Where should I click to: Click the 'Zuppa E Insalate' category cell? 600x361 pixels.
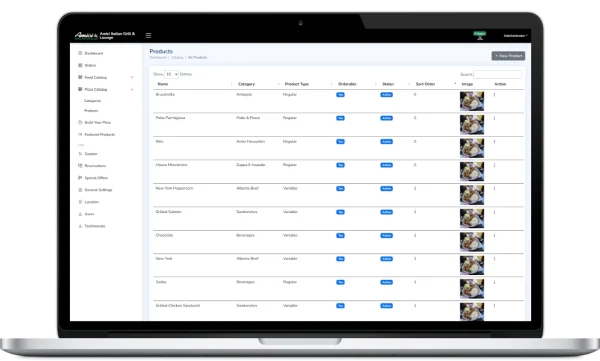[x=251, y=165]
